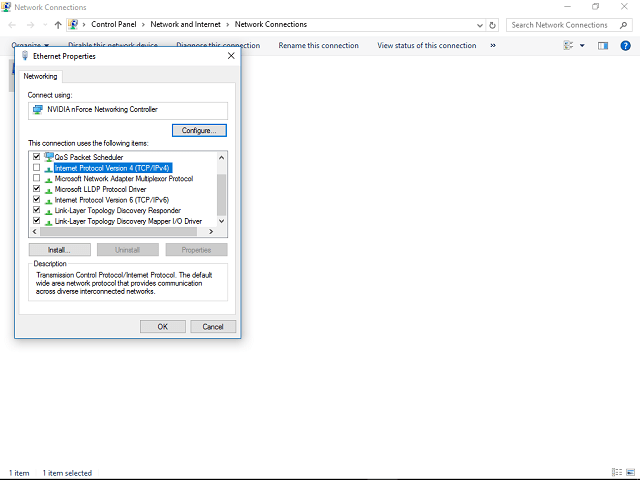Click the Ethernet Properties title icon
This screenshot has height=480, width=640.
[x=25, y=56]
